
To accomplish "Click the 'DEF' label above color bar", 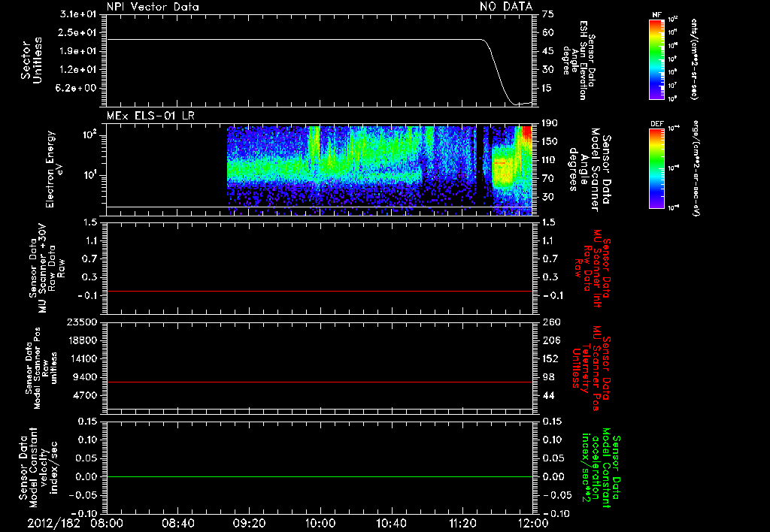I will click(657, 124).
